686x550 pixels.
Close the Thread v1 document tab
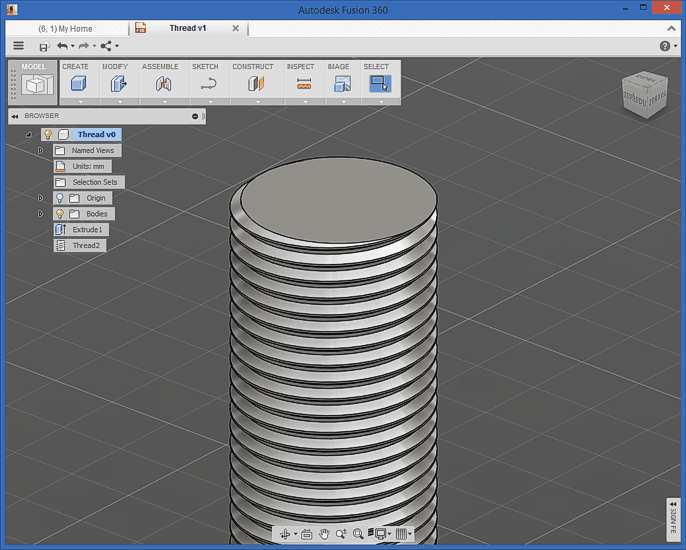pyautogui.click(x=236, y=29)
